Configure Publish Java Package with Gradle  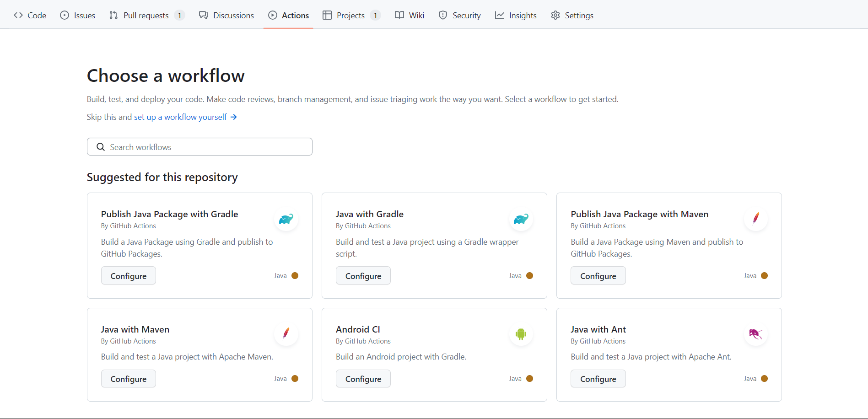coord(129,276)
